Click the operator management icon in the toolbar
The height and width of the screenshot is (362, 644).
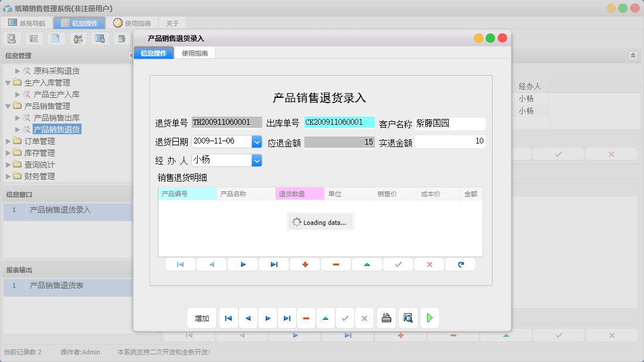tap(78, 38)
